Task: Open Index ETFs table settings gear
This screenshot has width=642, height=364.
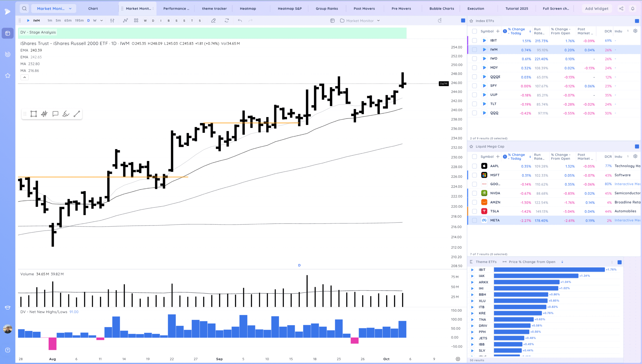Action: tap(635, 31)
